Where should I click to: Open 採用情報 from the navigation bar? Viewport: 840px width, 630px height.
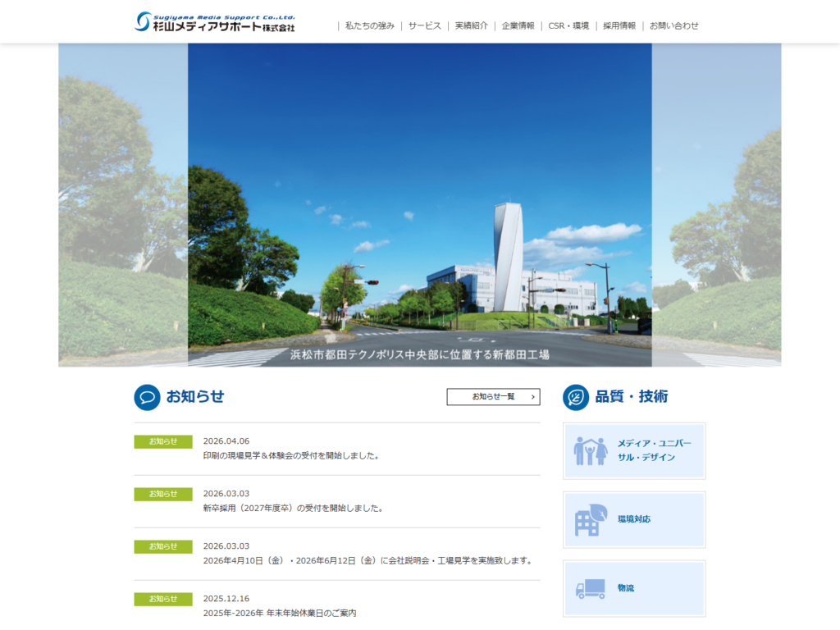coord(619,25)
